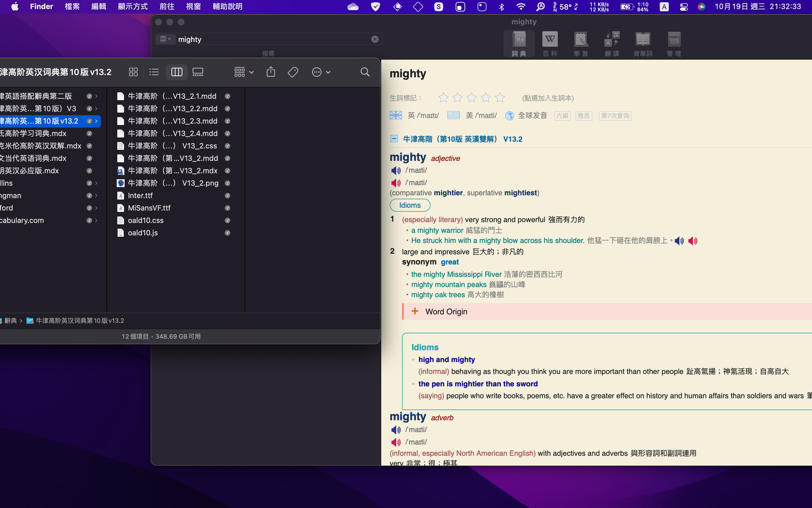
Task: Collapse the 牛津高階 V13.2 dictionary section
Action: coord(394,139)
